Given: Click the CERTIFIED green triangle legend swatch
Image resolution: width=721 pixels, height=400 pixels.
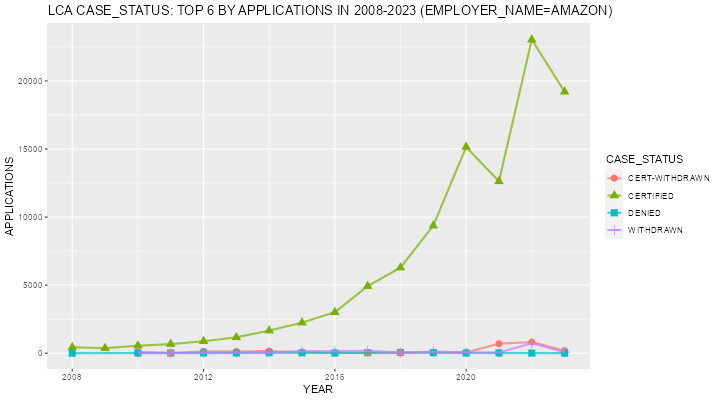Looking at the screenshot, I should (614, 195).
